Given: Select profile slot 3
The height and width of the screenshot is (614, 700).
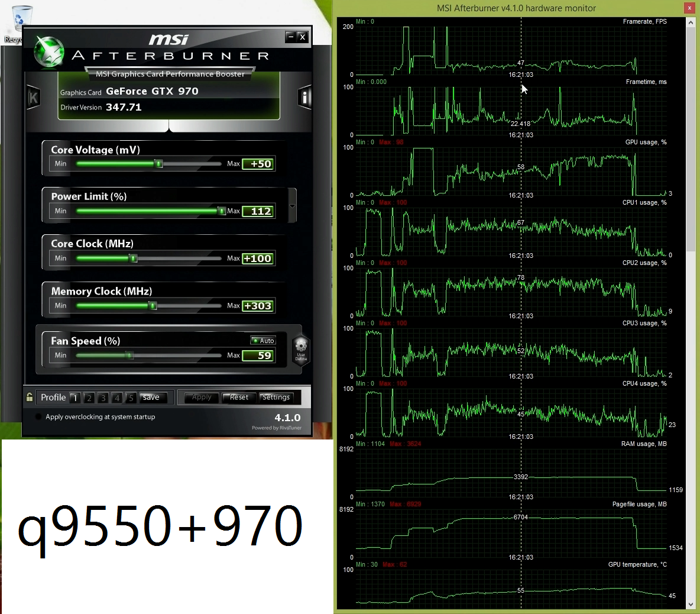Looking at the screenshot, I should point(103,398).
